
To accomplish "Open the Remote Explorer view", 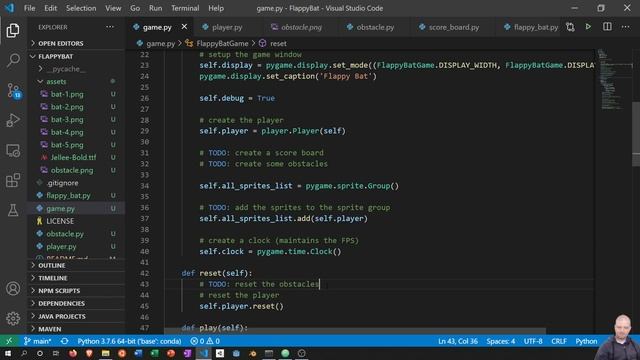I will pos(13,151).
